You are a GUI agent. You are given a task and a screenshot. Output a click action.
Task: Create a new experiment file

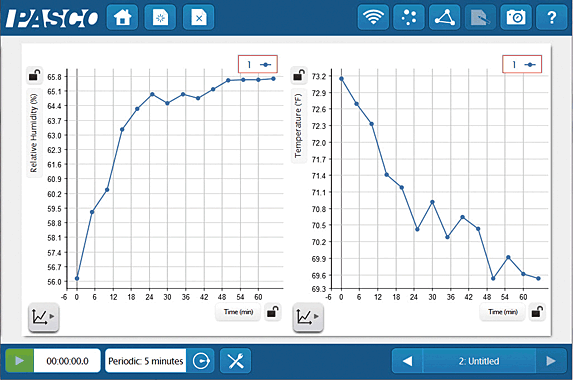tap(160, 17)
